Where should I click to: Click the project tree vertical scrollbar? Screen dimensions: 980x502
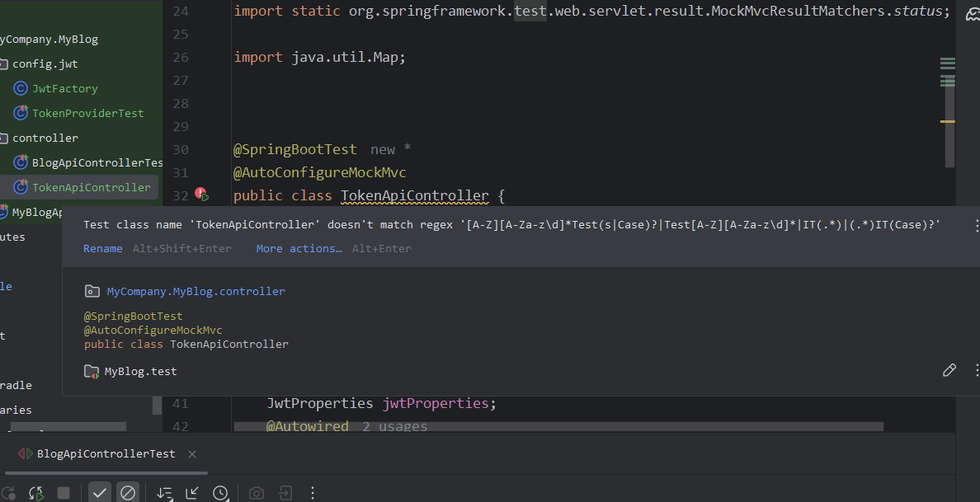click(x=157, y=405)
